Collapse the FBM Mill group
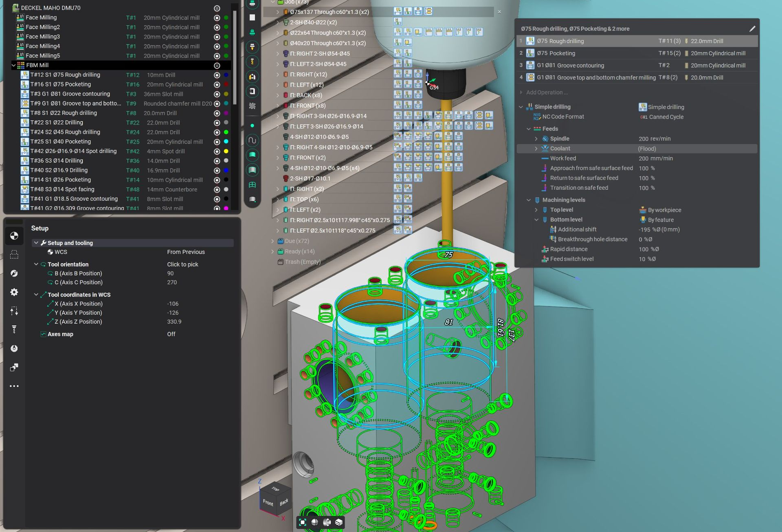This screenshot has height=532, width=782. click(13, 65)
